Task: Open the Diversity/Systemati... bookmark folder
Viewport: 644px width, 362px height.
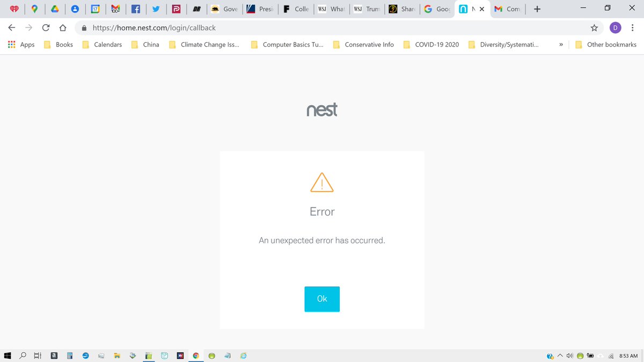Action: [503, 45]
